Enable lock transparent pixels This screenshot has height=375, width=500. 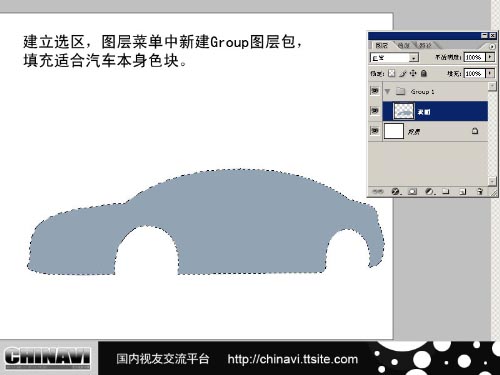[x=391, y=73]
